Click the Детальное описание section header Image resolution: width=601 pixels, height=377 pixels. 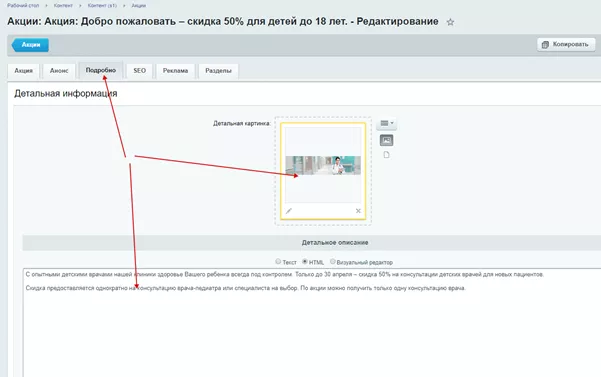(335, 243)
